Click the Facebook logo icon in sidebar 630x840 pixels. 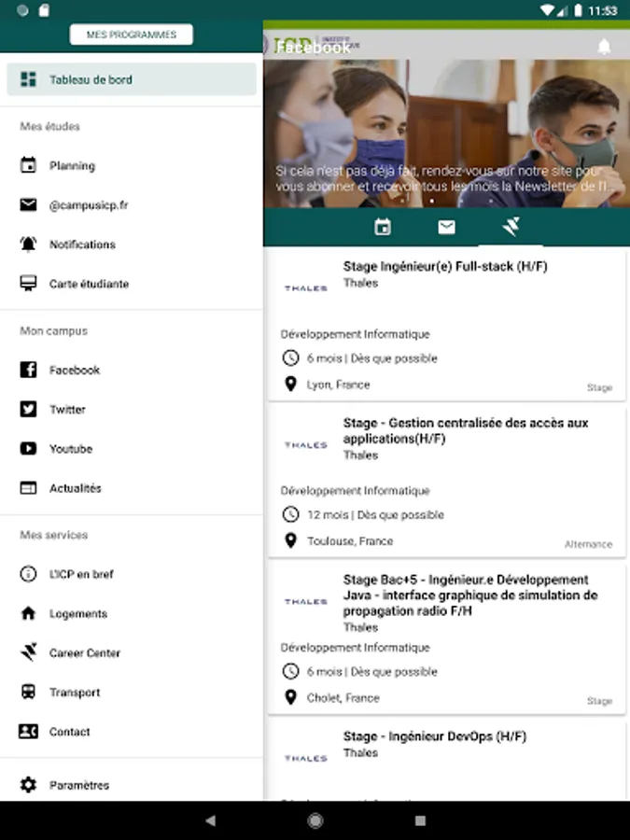click(28, 370)
